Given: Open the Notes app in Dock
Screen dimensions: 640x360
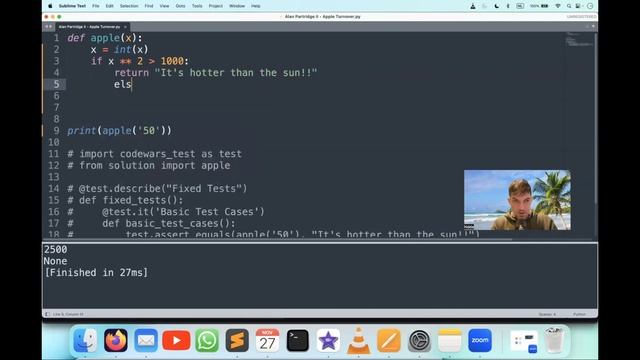Looking at the screenshot, I should click(x=449, y=340).
